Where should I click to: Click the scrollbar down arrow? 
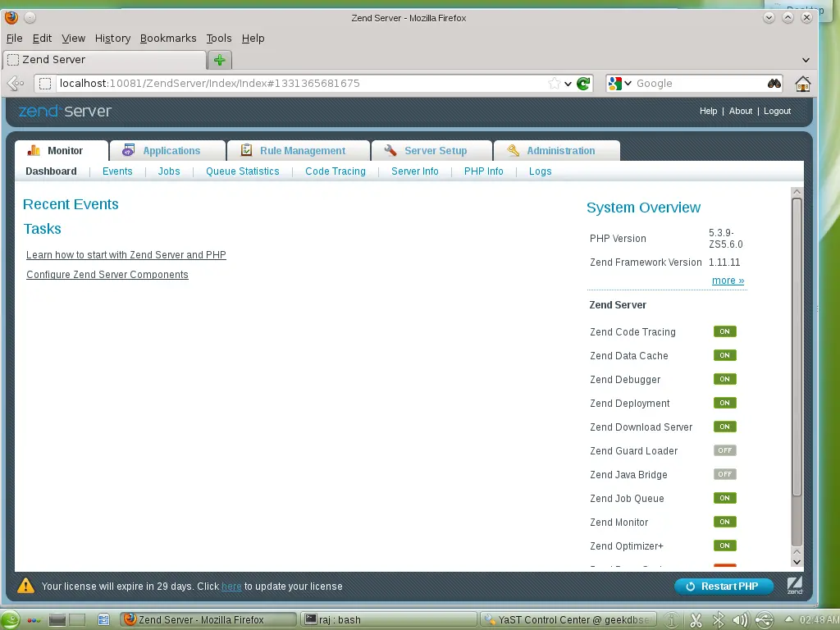click(x=797, y=562)
